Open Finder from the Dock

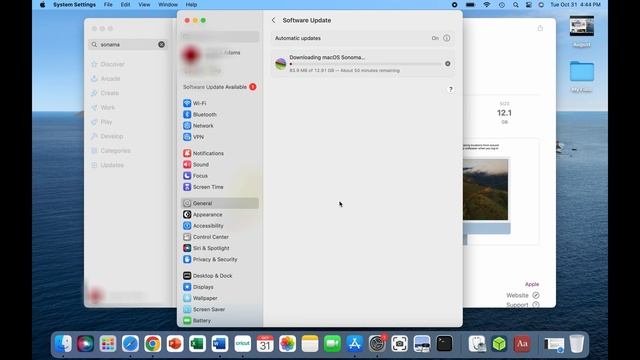[63, 344]
